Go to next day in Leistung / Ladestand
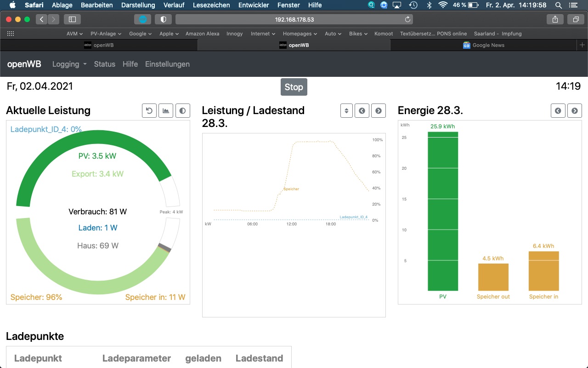The height and width of the screenshot is (368, 588). pos(379,111)
